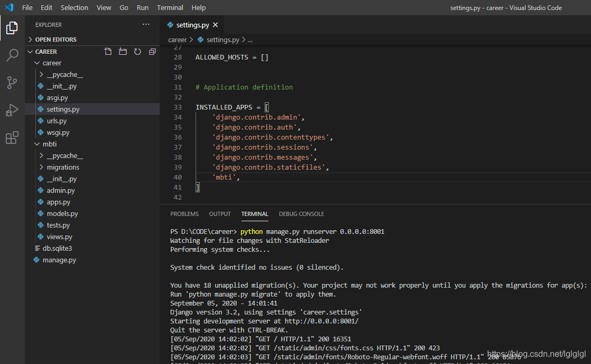Open the Help menu
Viewport: 591px width, 364px height.
[199, 7]
